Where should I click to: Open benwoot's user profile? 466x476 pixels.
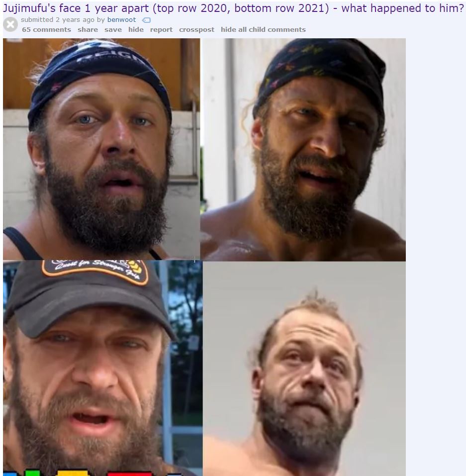[x=121, y=20]
